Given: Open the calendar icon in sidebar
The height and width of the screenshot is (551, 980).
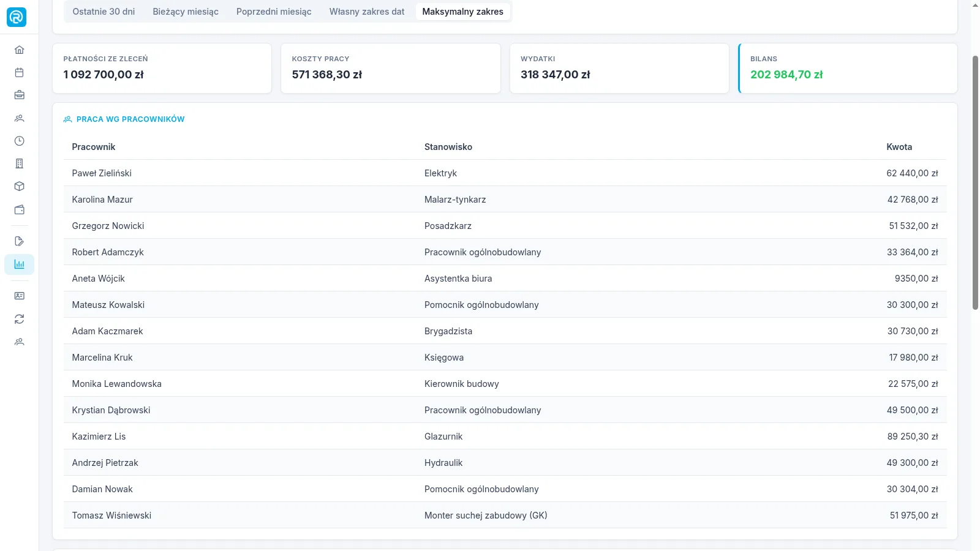Looking at the screenshot, I should [19, 72].
